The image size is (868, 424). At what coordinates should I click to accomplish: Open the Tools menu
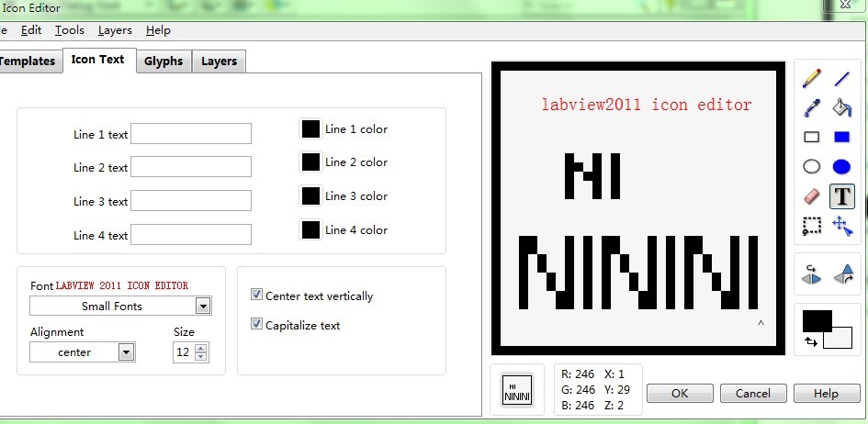(x=70, y=30)
